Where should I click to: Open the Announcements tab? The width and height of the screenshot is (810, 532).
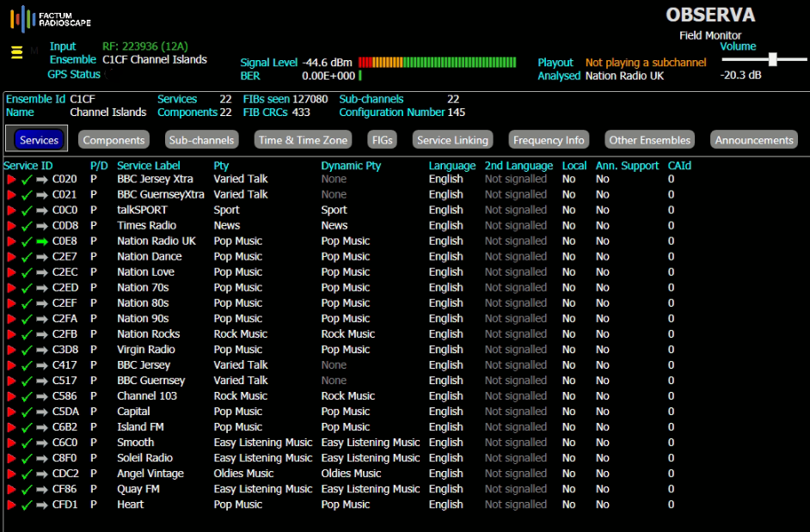(x=754, y=140)
